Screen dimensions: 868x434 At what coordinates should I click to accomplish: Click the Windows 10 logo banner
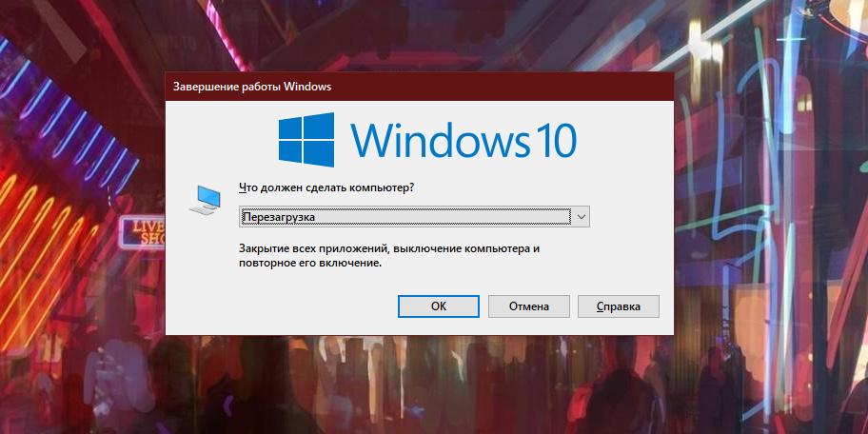tap(427, 140)
